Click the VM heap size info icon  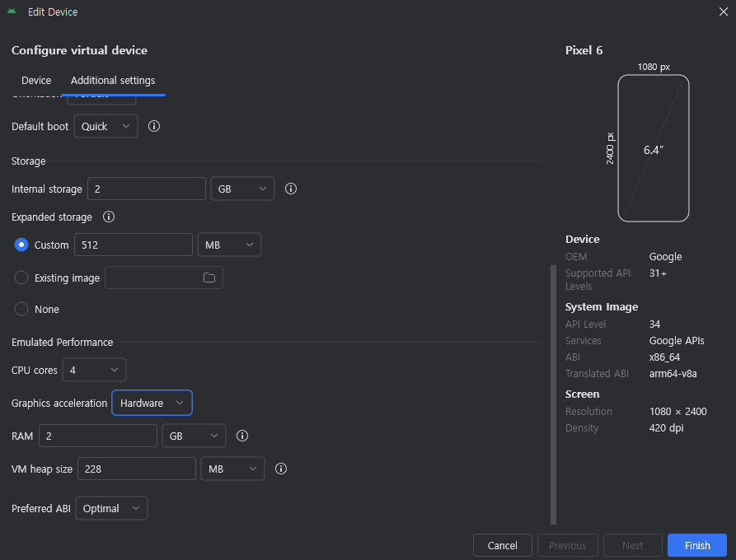tap(281, 469)
